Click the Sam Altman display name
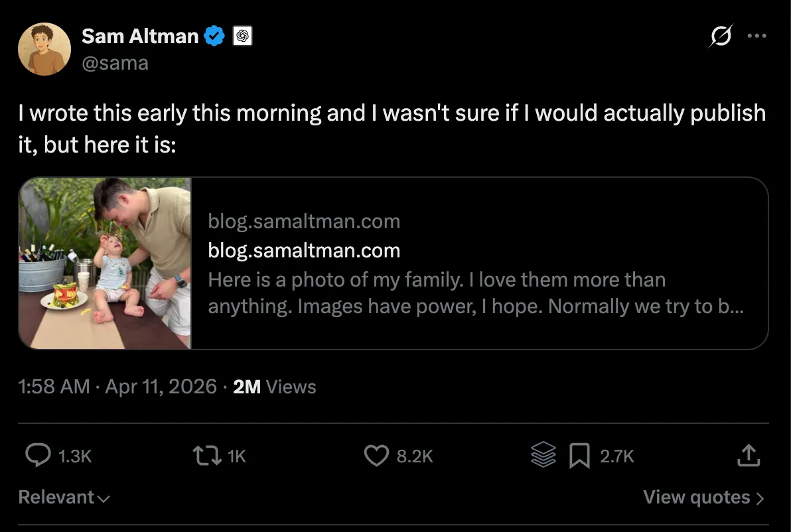This screenshot has width=791, height=532. (x=140, y=36)
